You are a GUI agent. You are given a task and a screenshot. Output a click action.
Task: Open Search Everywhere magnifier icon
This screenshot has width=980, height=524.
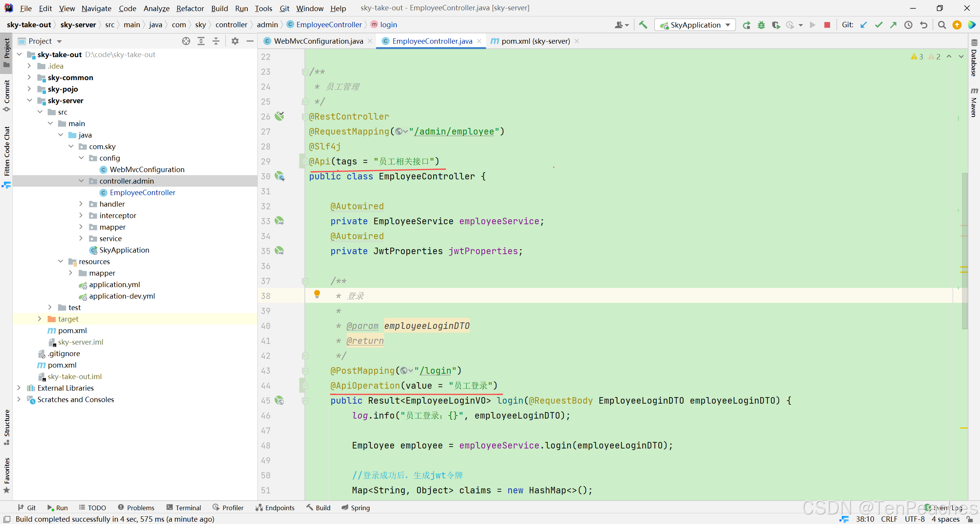coord(942,25)
